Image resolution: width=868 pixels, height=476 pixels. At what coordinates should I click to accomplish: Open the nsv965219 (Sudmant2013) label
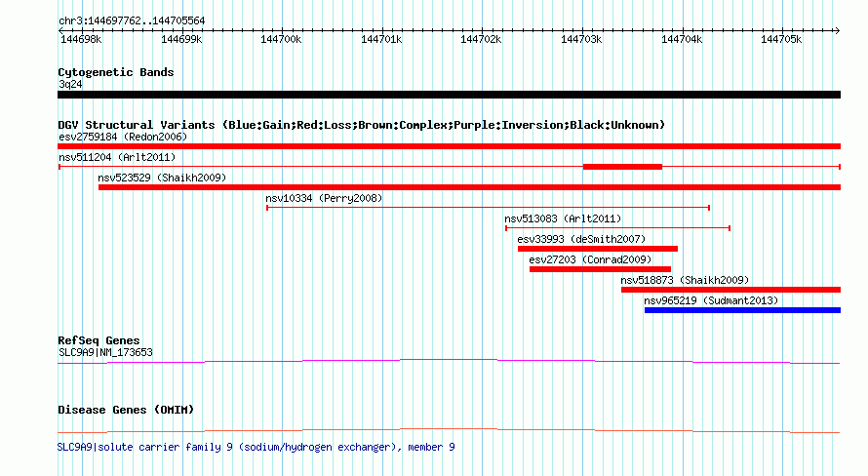point(711,300)
